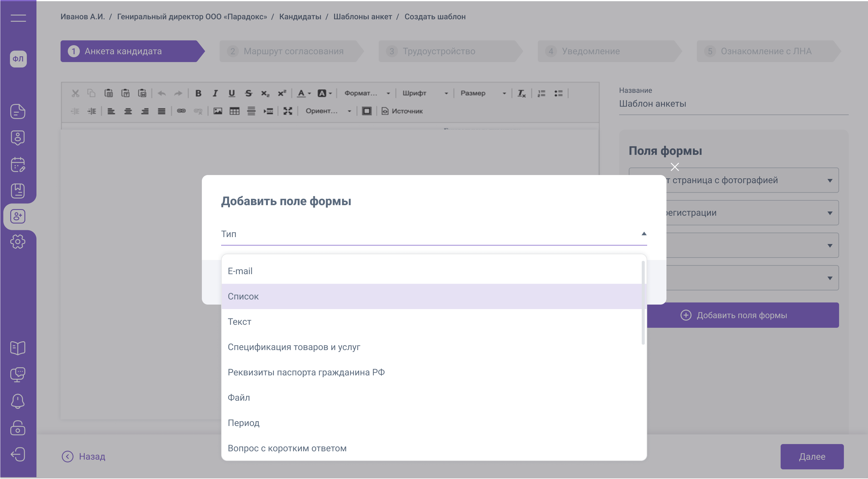Viewport: 868px width, 479px height.
Task: Click the Далее button
Action: 812,457
